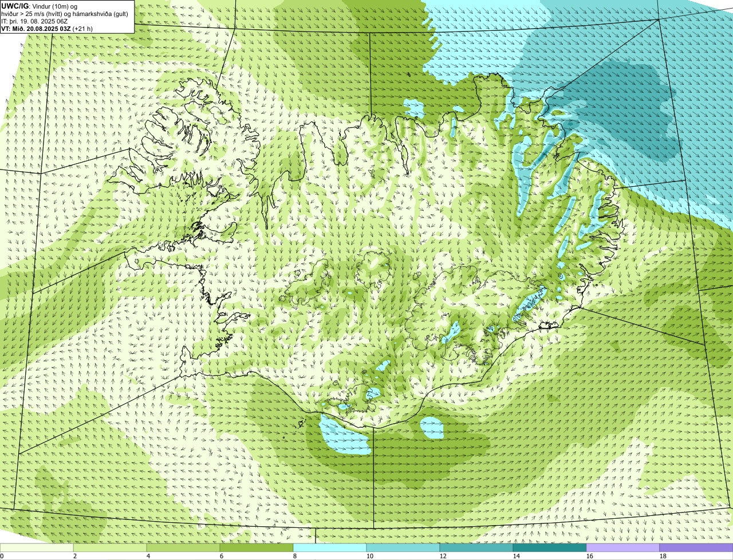
Task: Click the '4' label on the color scale
Action: click(x=148, y=556)
